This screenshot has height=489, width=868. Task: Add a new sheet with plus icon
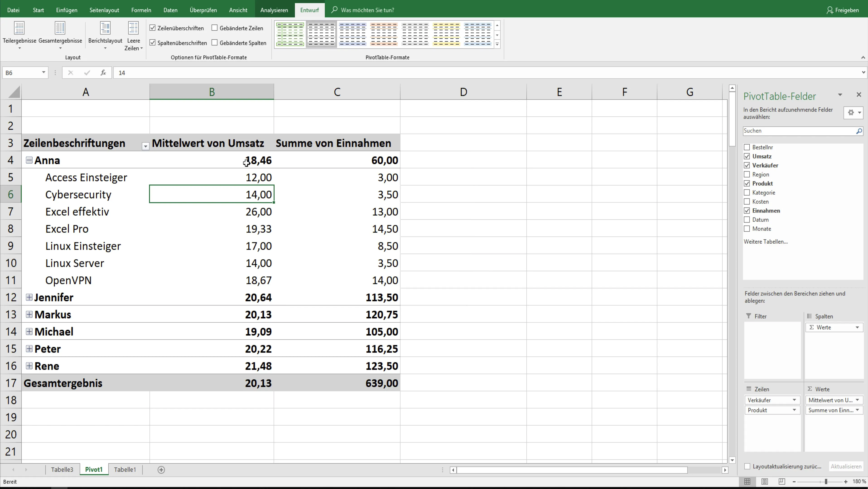161,470
